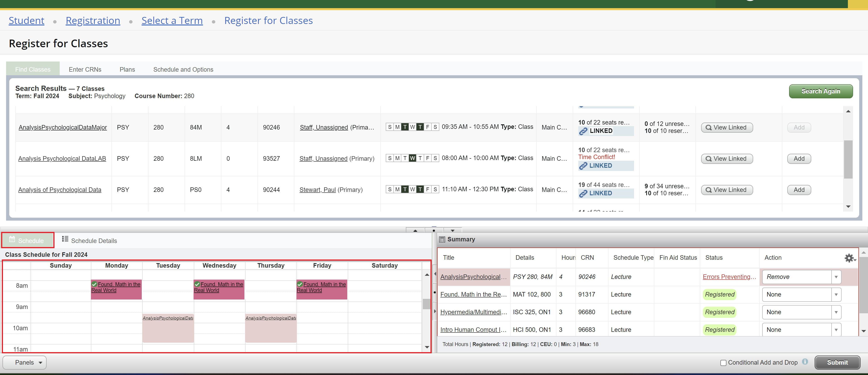Screen dimensions: 868x375
Task: Click the search results scrollbar up arrow
Action: point(848,111)
